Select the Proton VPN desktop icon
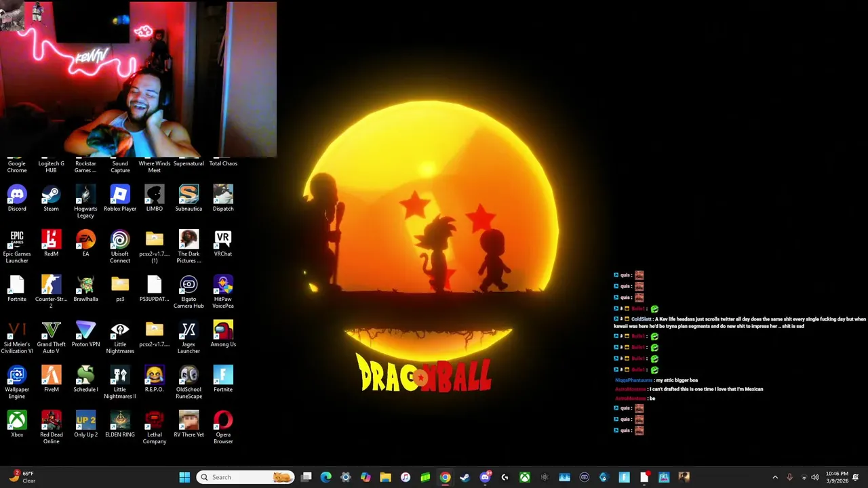Viewport: 868px width, 488px height. [85, 334]
